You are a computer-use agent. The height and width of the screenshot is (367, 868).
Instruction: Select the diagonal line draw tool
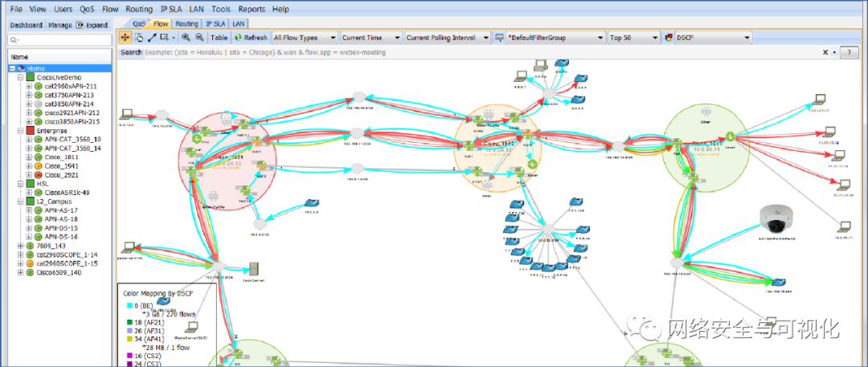[x=152, y=38]
